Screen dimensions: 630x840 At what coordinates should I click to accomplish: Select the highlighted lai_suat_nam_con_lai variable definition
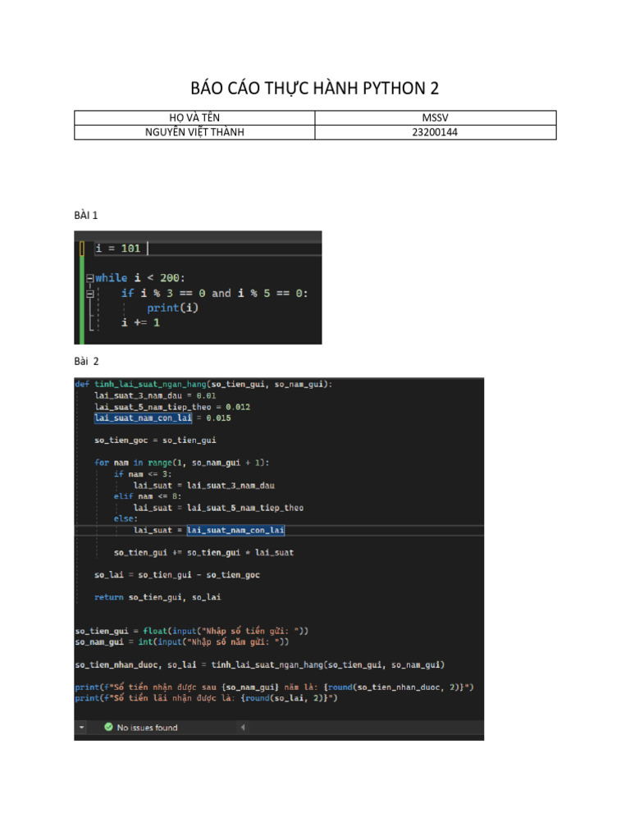pos(143,418)
